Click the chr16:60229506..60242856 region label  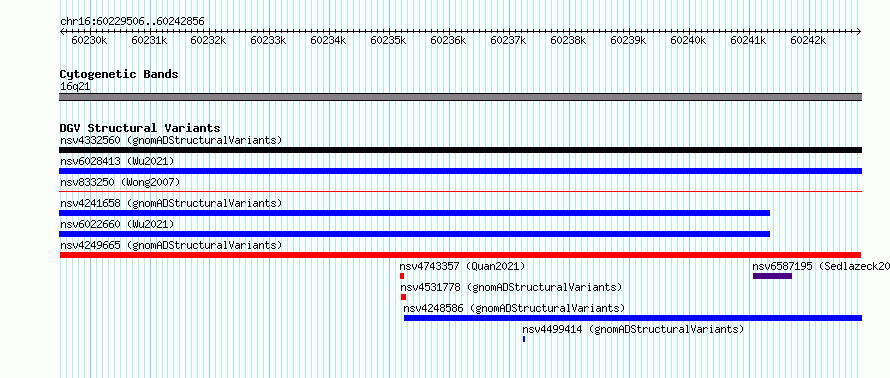tap(132, 22)
